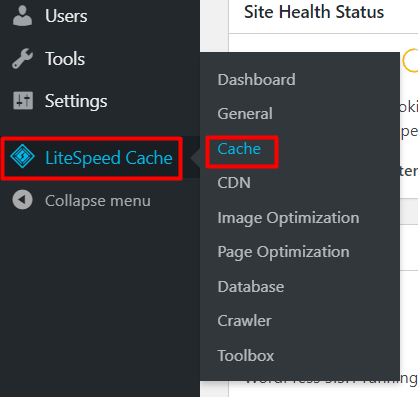The width and height of the screenshot is (418, 397).
Task: Click the Users person icon
Action: click(22, 16)
